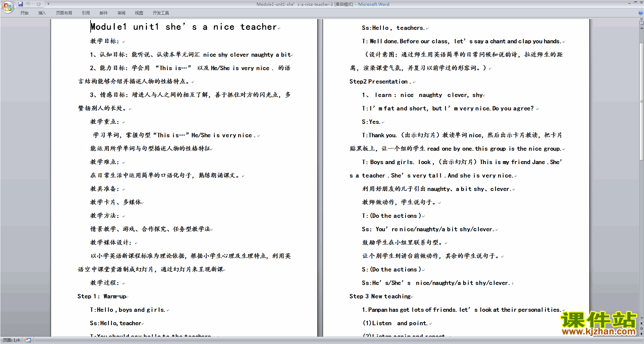This screenshot has height=344, width=644.
Task: Click the '教师做动作,学生说句子。' line
Action: [400, 202]
